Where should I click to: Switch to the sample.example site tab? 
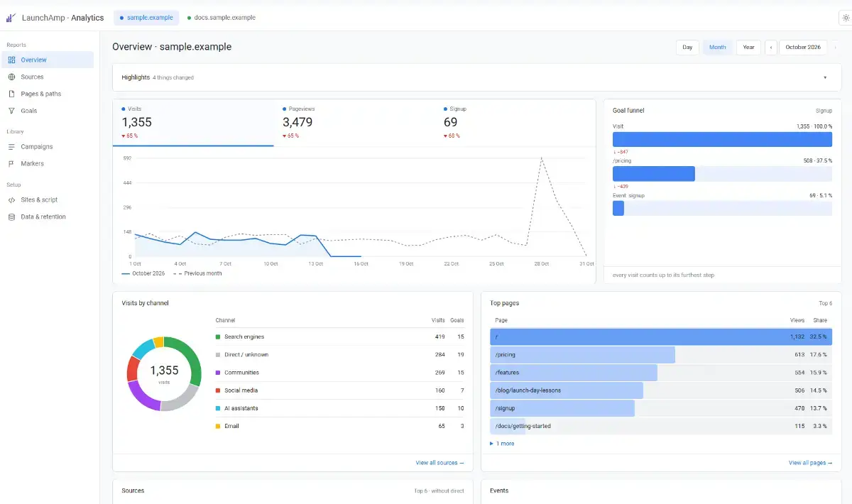146,17
